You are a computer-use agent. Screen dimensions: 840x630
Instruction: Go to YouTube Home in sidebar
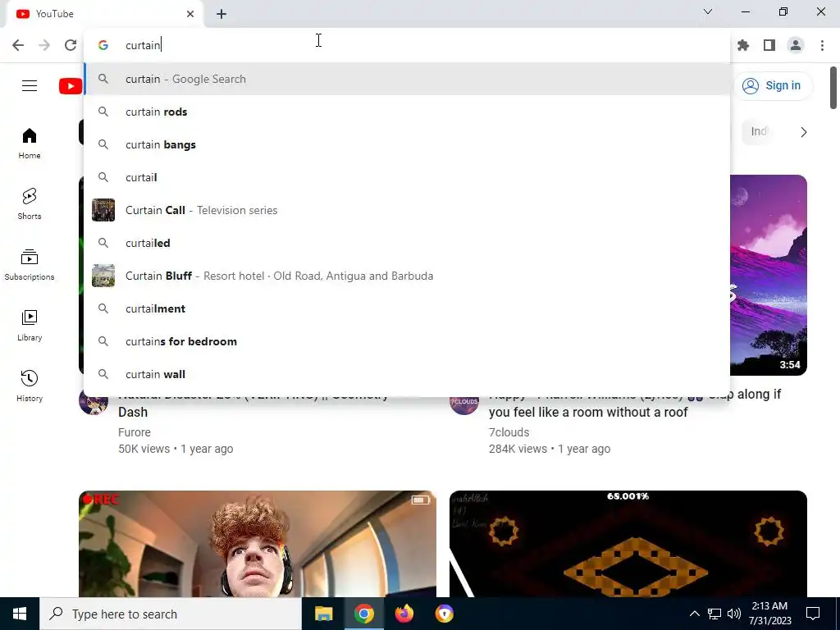tap(30, 144)
